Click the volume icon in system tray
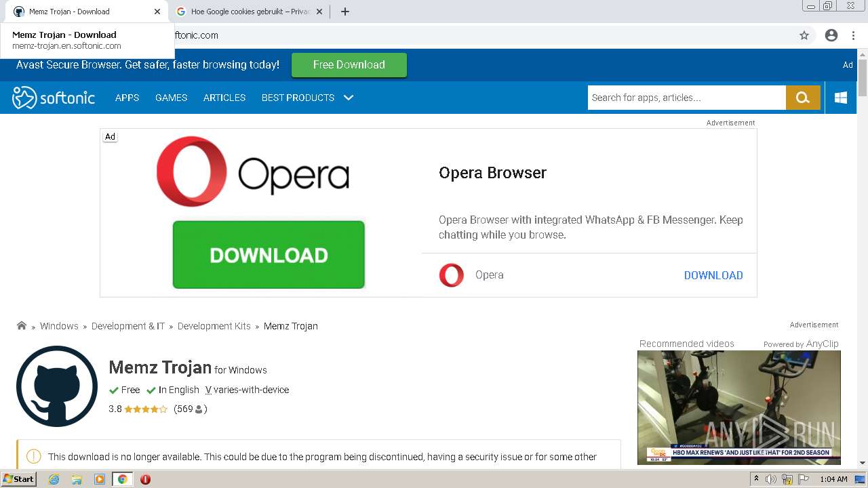The width and height of the screenshot is (868, 488). tap(771, 479)
